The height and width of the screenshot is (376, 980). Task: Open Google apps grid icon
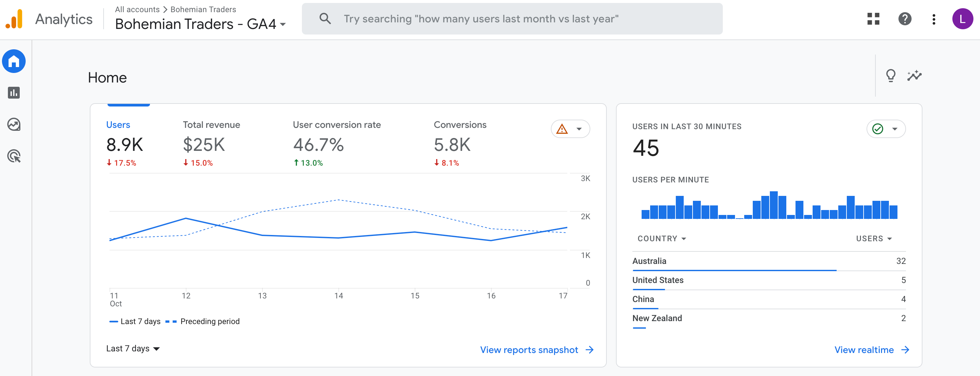click(x=873, y=19)
